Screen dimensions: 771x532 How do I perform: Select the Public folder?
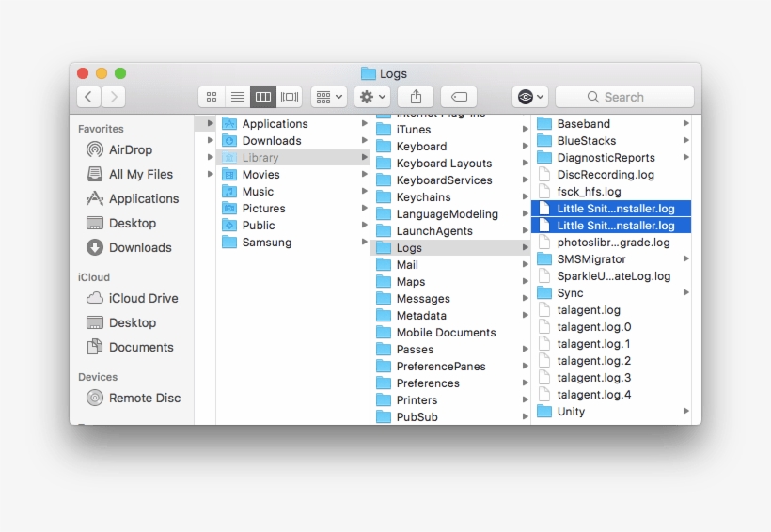[x=293, y=226]
